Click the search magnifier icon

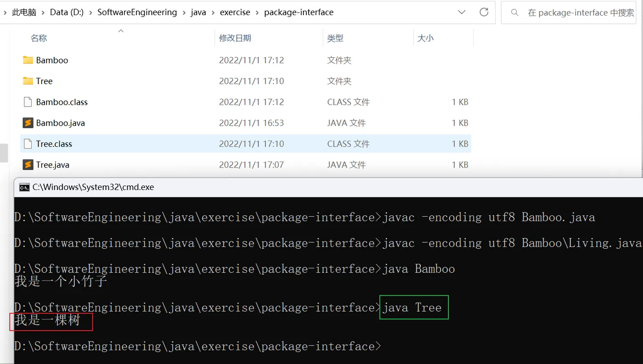tap(515, 12)
